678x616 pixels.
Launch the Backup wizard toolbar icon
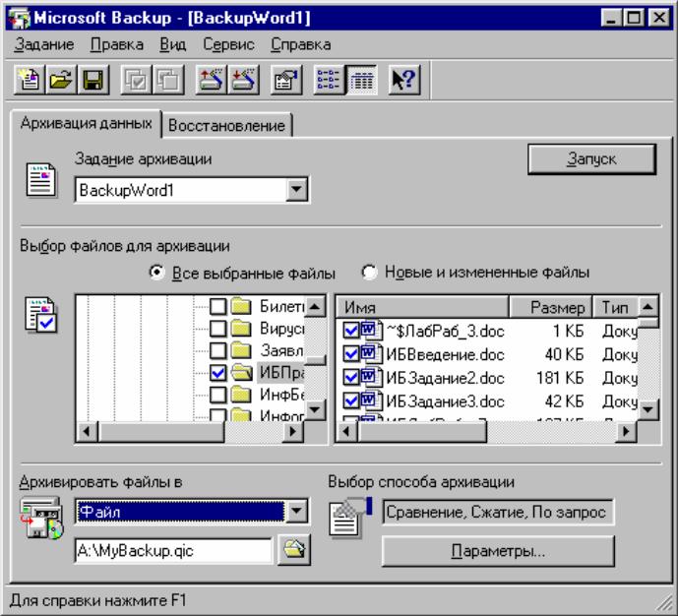click(x=211, y=80)
